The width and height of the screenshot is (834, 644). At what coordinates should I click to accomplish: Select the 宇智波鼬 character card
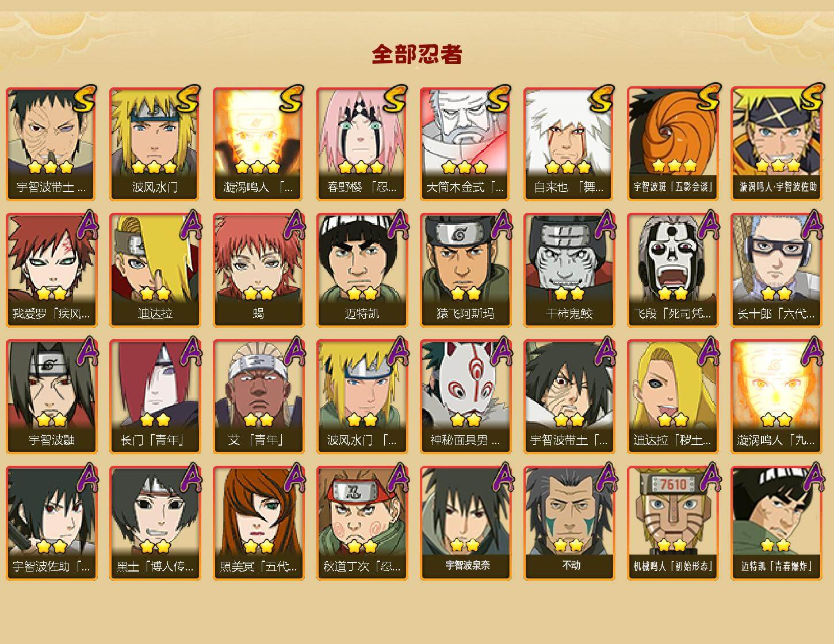(x=51, y=397)
